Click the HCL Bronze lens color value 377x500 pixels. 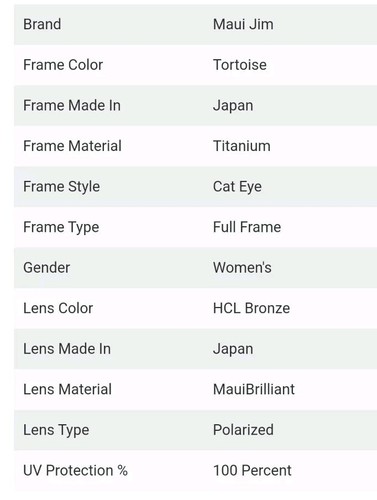tap(251, 308)
